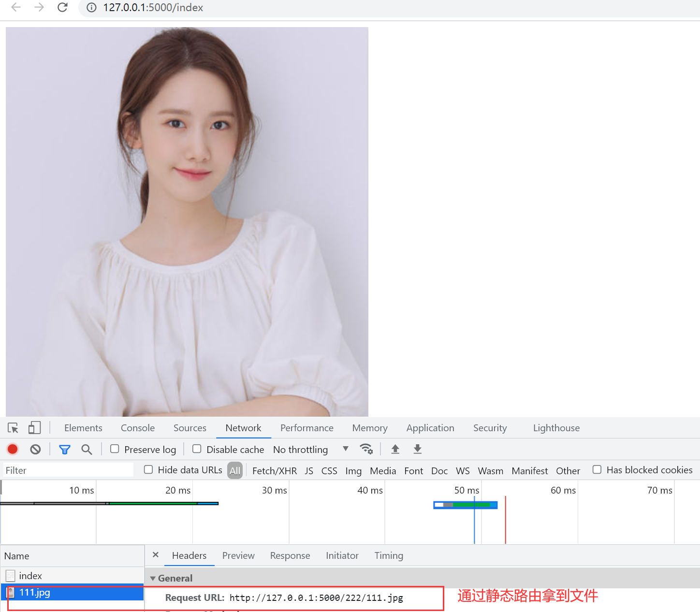Filter requests by Fetch/XHR

click(275, 470)
